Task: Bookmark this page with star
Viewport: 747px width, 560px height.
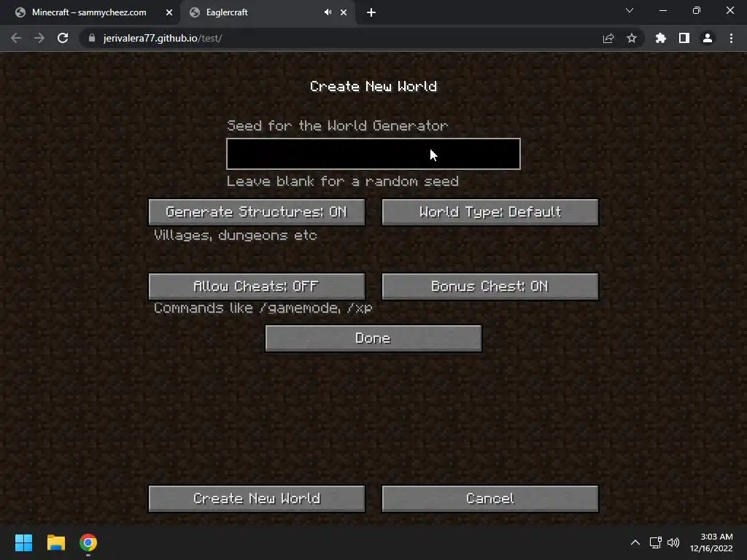Action: click(632, 38)
